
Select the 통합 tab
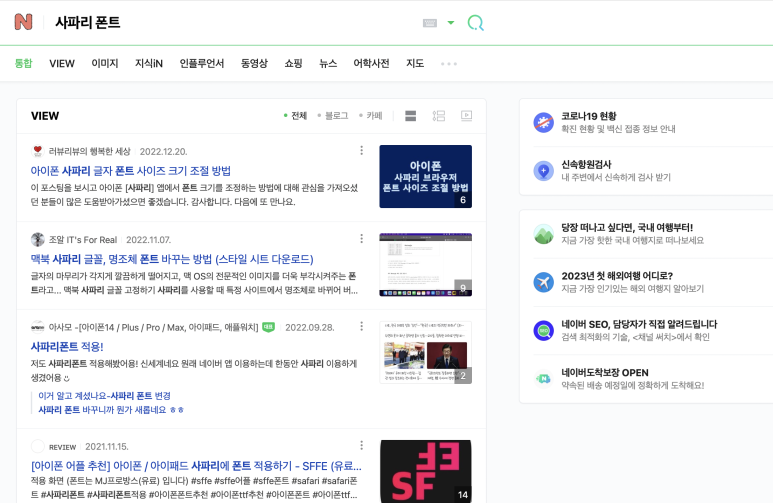23,63
